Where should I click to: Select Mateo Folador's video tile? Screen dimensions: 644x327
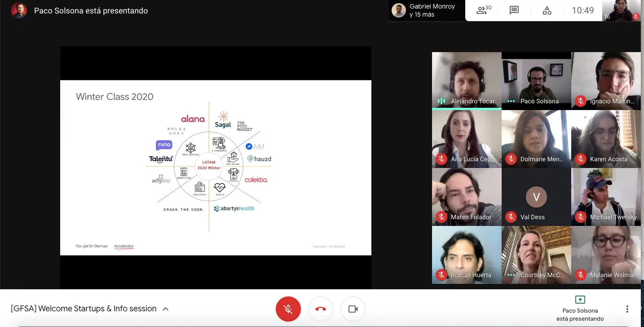tap(467, 197)
